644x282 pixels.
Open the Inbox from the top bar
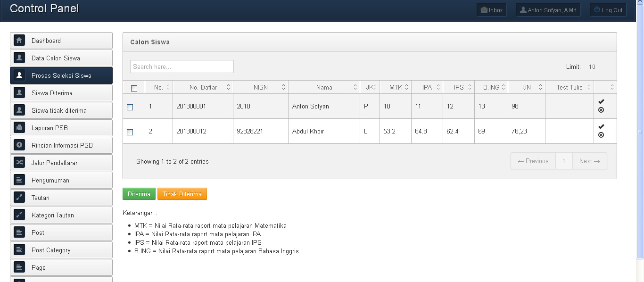point(491,10)
